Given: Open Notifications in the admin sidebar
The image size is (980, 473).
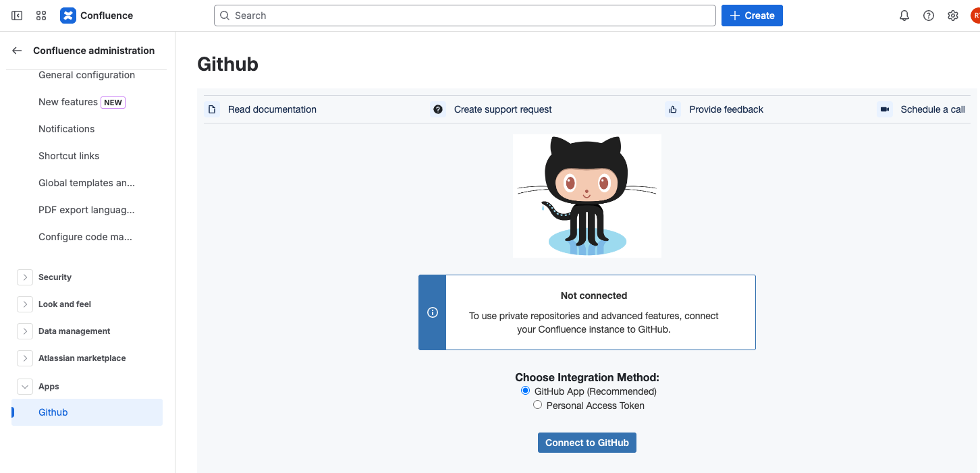Looking at the screenshot, I should tap(66, 129).
